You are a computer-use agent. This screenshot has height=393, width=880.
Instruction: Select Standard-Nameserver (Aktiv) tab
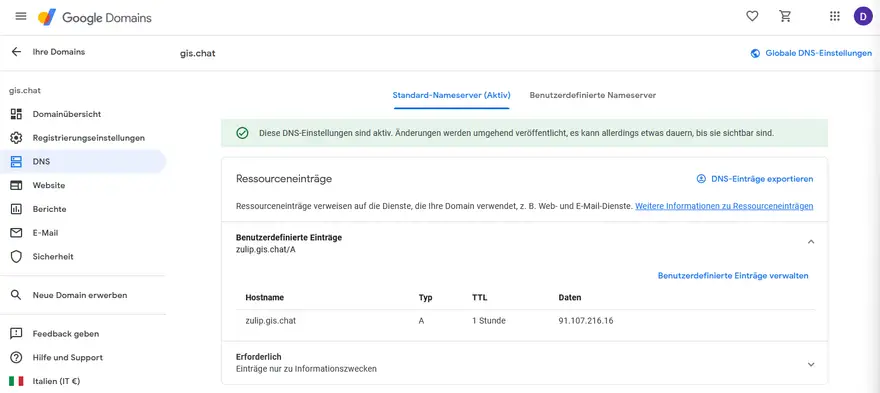[451, 95]
